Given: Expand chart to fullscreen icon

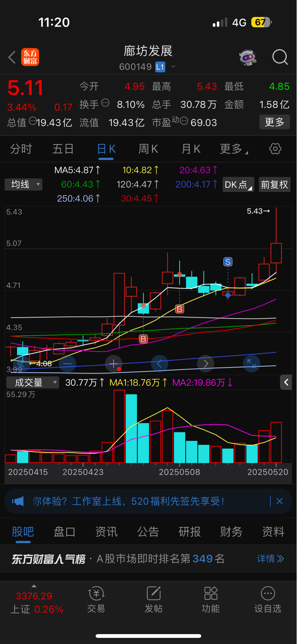Looking at the screenshot, I should coord(251,364).
